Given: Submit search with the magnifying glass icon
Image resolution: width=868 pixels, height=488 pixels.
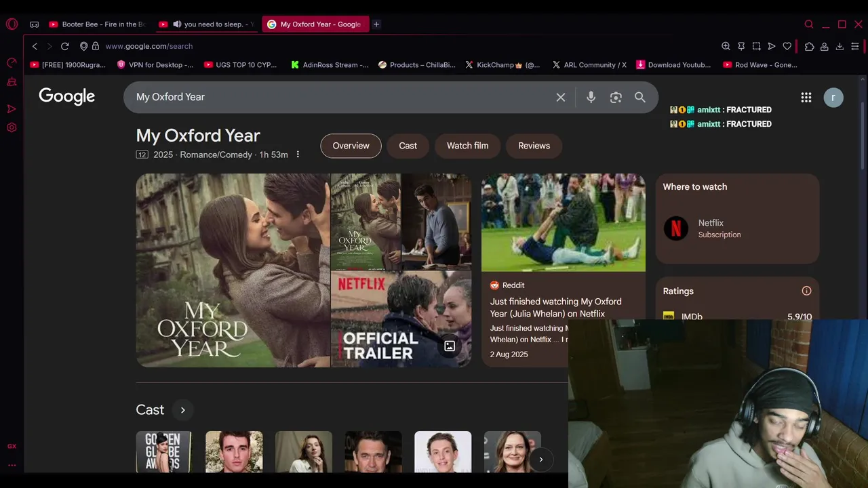Looking at the screenshot, I should (x=640, y=97).
